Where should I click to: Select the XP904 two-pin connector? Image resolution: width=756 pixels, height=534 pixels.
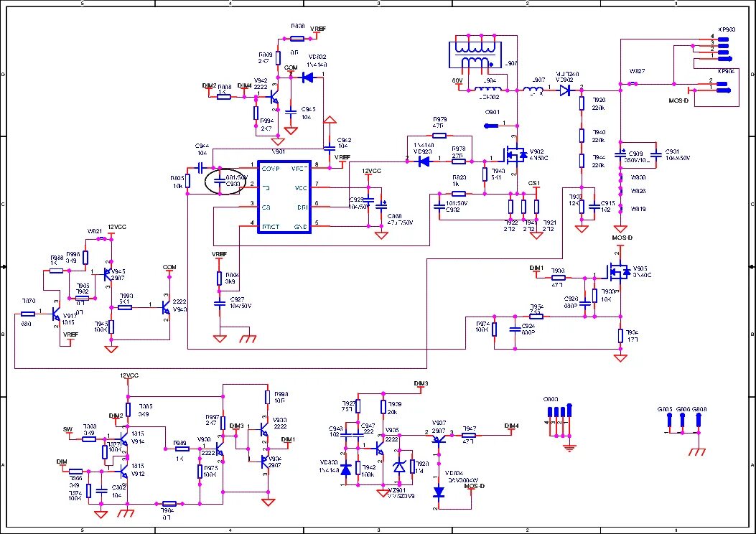pyautogui.click(x=722, y=87)
